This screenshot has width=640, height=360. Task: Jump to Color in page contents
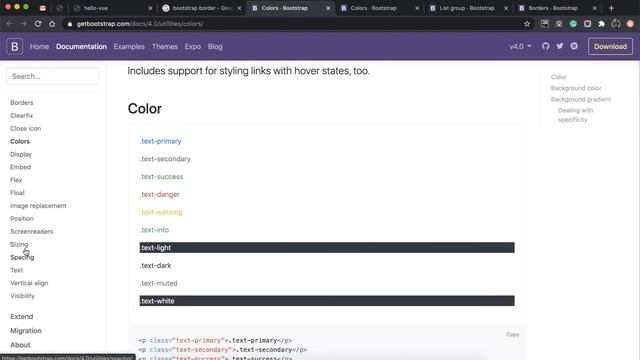[558, 77]
